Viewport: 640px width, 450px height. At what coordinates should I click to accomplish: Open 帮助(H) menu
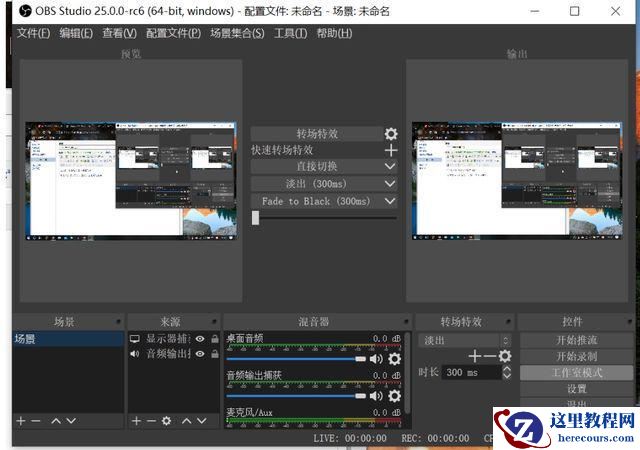pyautogui.click(x=334, y=33)
